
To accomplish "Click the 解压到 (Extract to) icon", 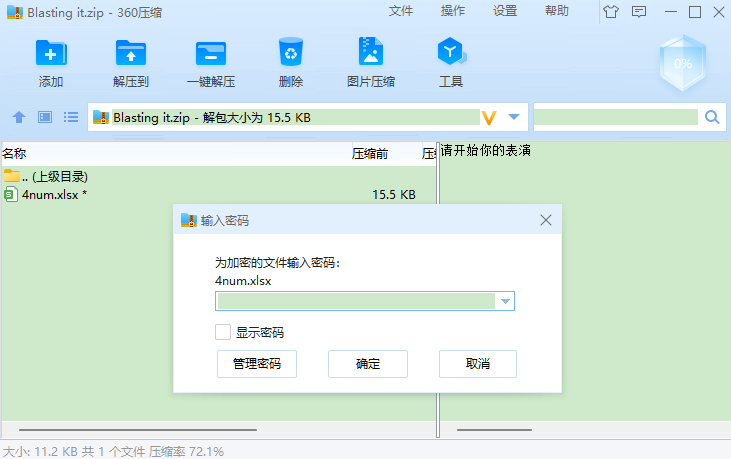I will pos(131,53).
